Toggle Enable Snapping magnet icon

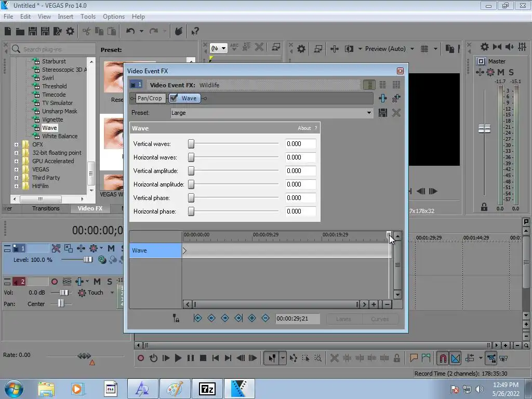[x=443, y=358]
